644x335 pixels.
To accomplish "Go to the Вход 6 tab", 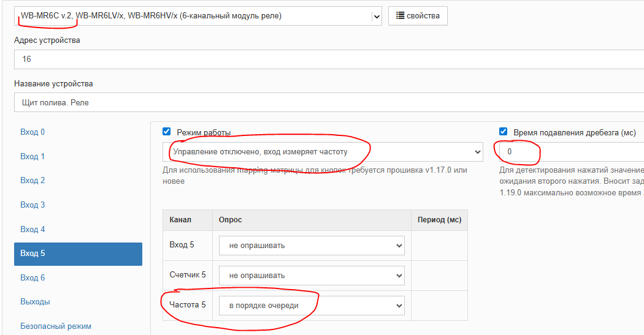I will coord(33,278).
